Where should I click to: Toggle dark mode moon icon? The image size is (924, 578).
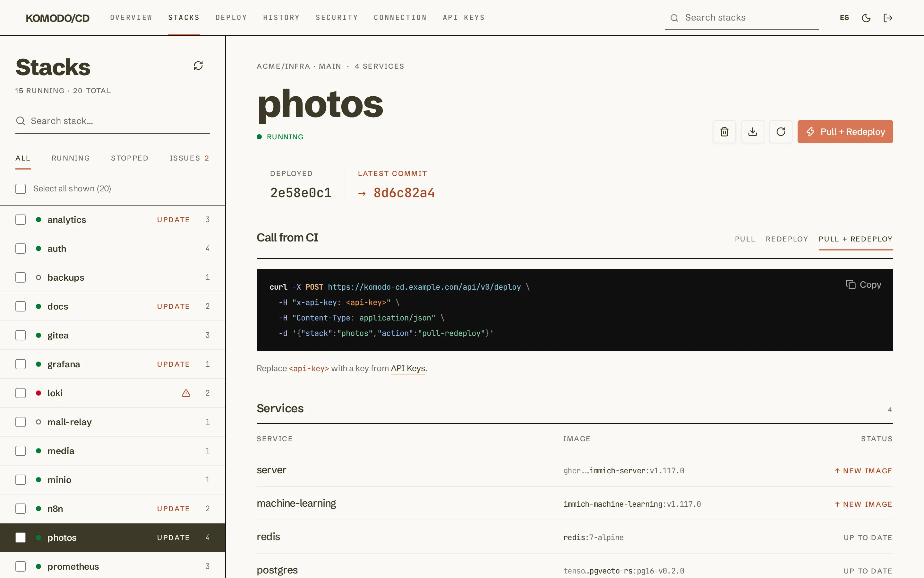[866, 18]
